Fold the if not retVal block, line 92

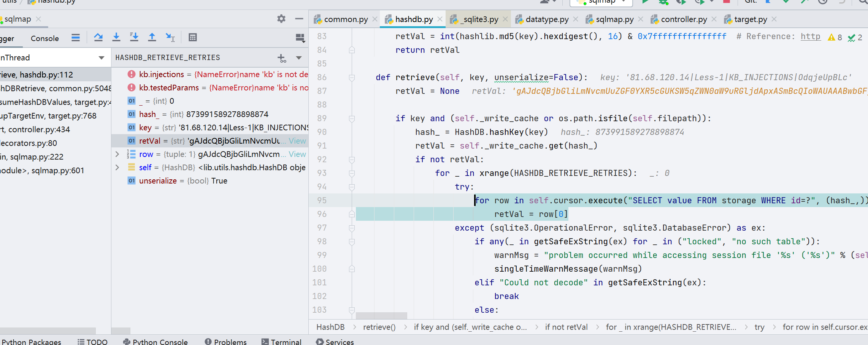[x=352, y=160]
